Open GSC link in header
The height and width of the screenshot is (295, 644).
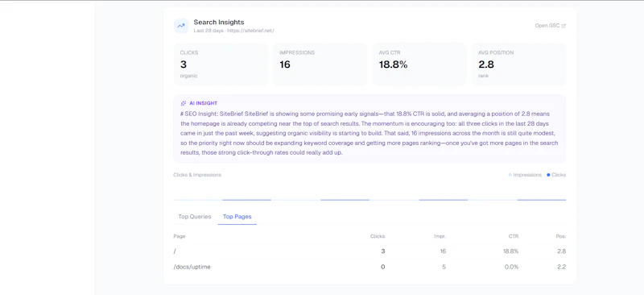551,26
